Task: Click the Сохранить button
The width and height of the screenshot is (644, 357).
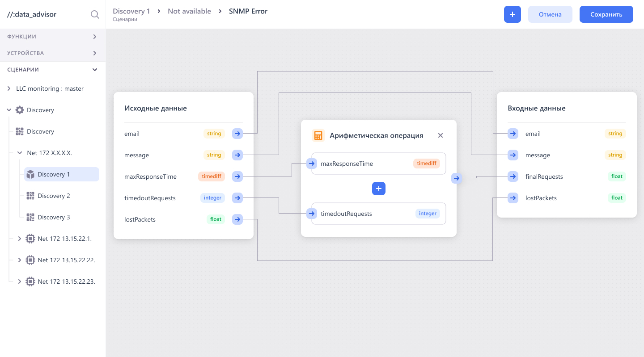Action: coord(606,14)
